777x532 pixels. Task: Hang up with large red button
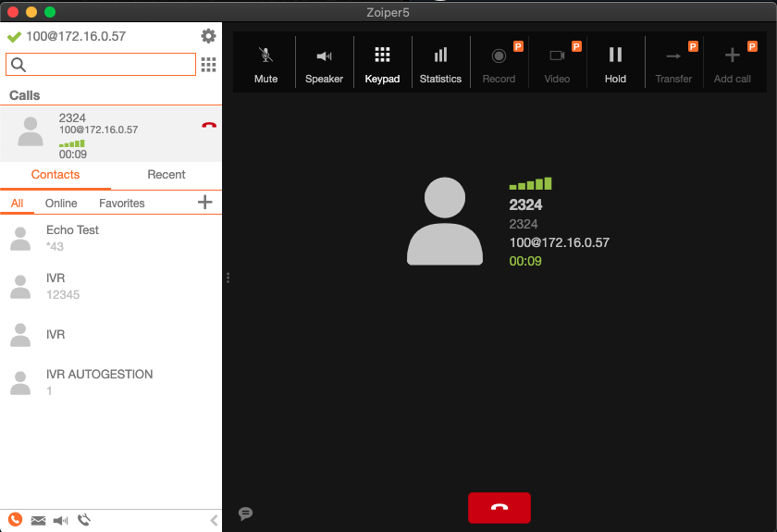coord(499,507)
